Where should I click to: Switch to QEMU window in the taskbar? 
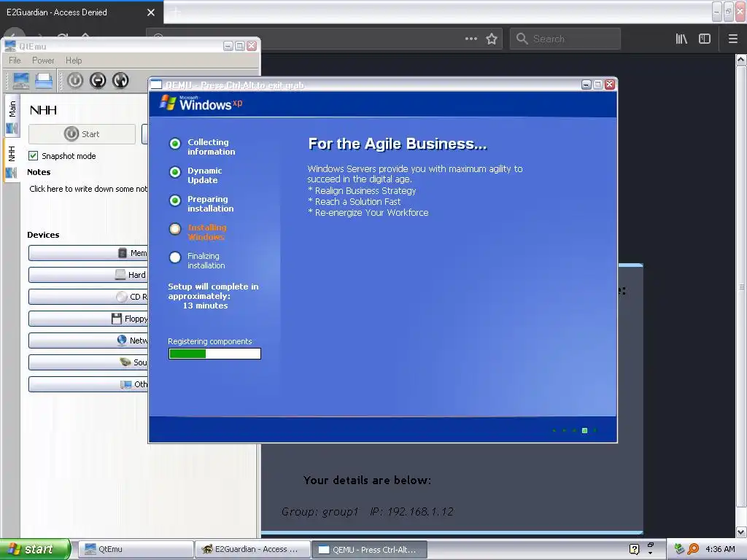pos(369,549)
